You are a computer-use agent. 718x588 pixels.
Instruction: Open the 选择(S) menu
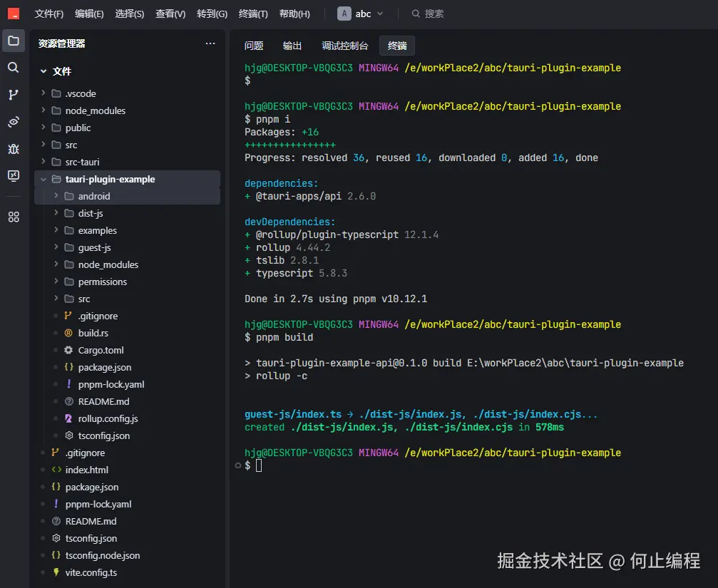[130, 14]
